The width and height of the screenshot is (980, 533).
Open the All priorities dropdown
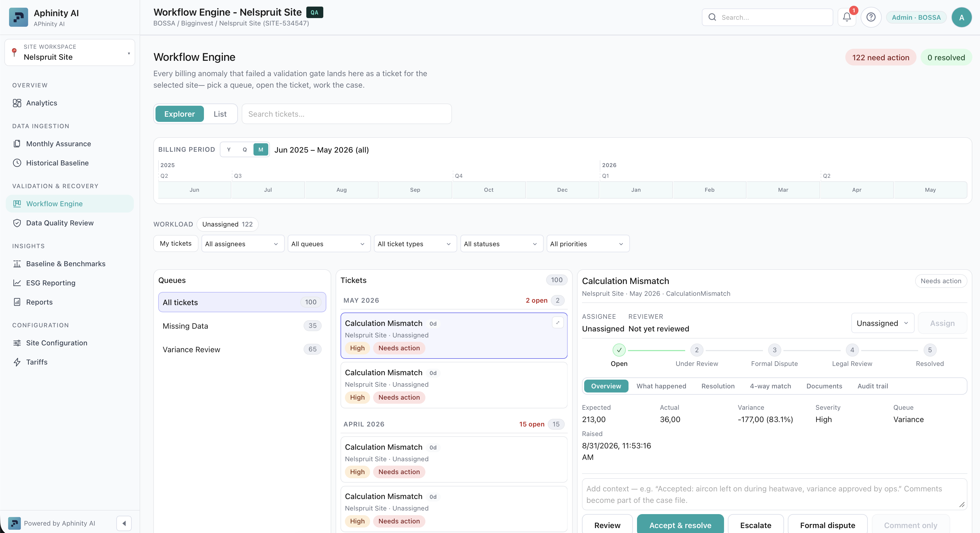point(588,244)
